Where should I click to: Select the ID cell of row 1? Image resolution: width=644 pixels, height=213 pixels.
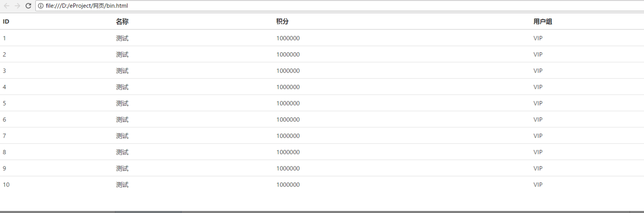pos(5,38)
